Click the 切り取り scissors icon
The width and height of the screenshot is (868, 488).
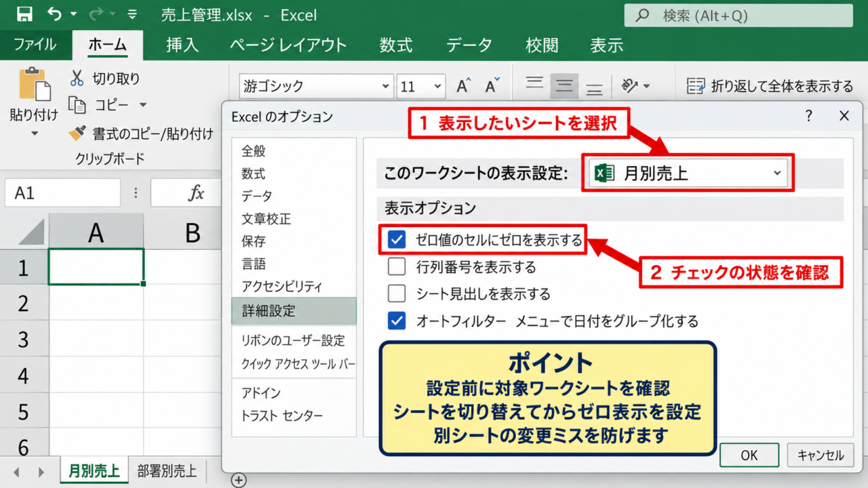coord(77,78)
